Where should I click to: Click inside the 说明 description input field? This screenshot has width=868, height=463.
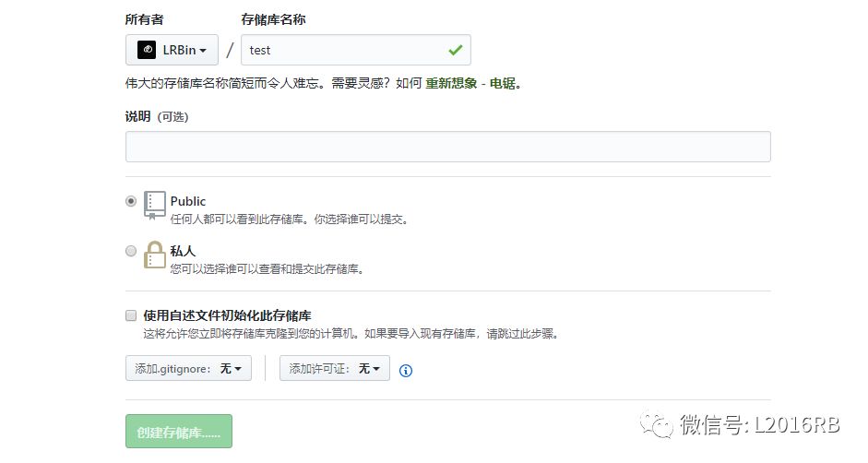(x=448, y=147)
